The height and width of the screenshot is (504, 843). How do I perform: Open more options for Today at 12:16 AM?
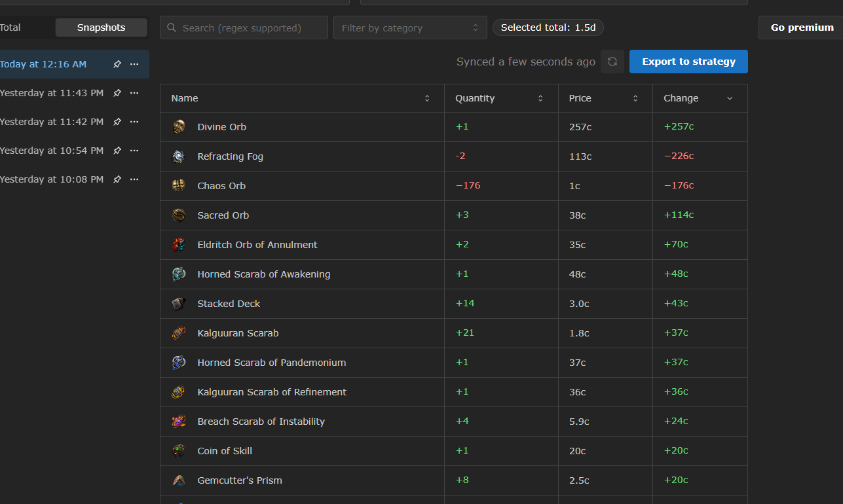[x=134, y=64]
